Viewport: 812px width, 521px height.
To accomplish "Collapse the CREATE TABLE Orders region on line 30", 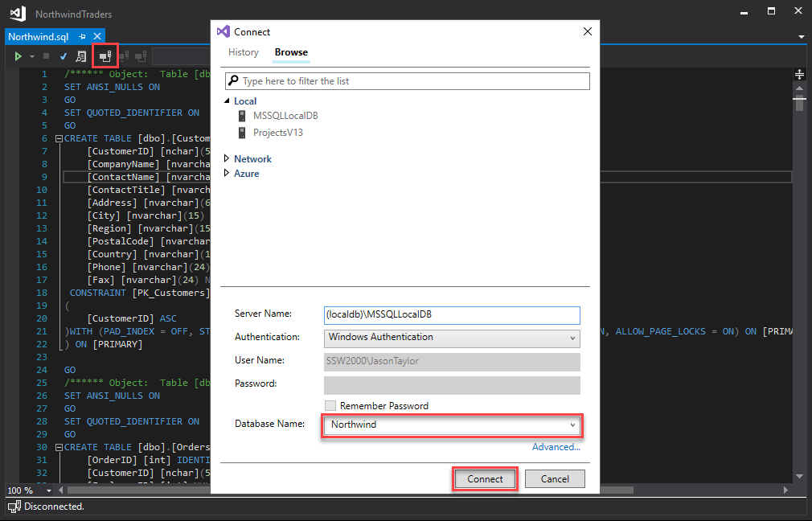I will tap(59, 448).
